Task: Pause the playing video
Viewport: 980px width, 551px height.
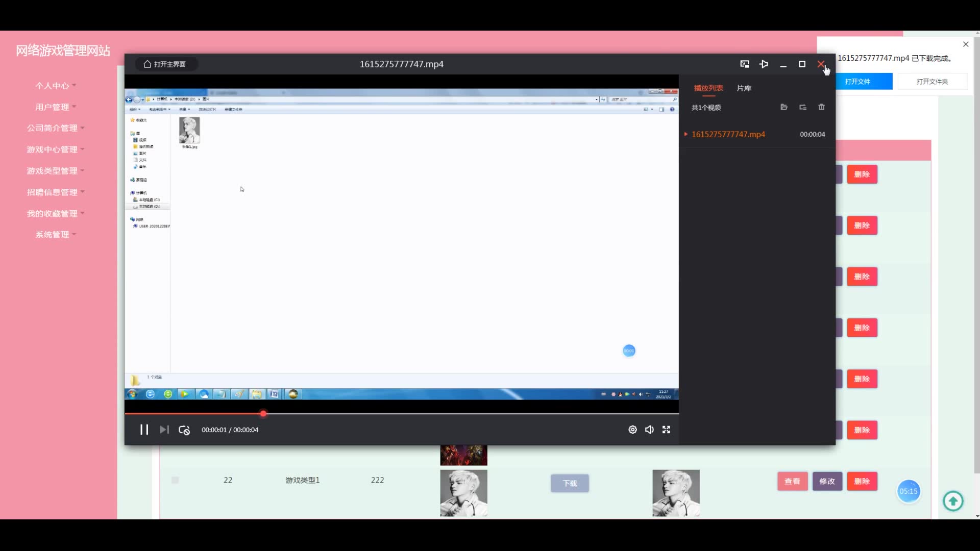Action: 144,430
